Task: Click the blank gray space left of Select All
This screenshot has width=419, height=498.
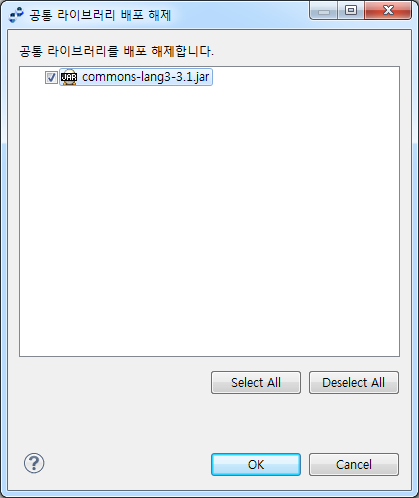Action: (115, 382)
